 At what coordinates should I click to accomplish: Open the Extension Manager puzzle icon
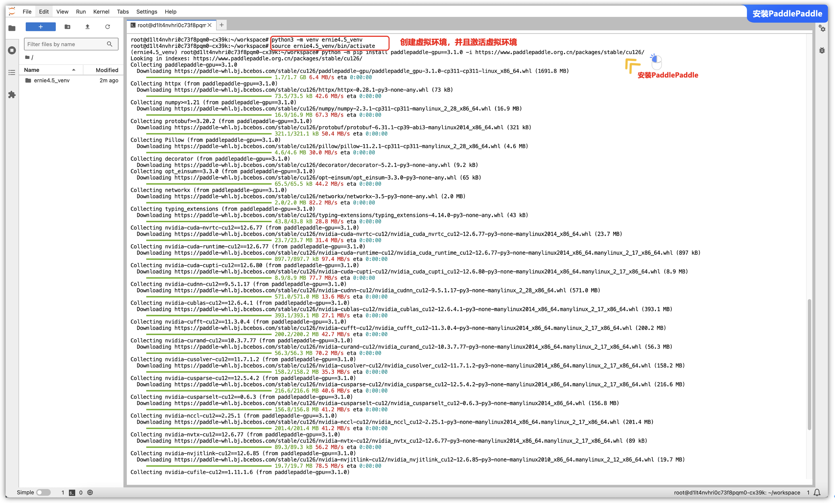(x=12, y=95)
